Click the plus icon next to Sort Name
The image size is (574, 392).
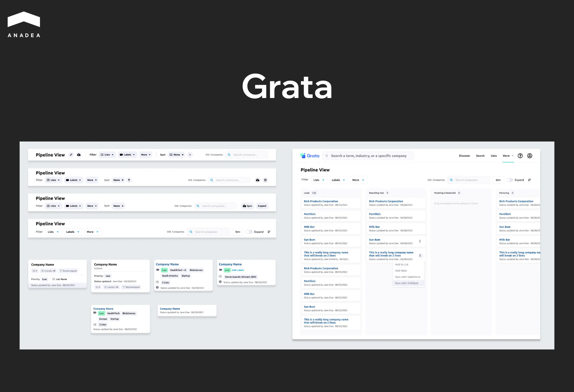190,155
